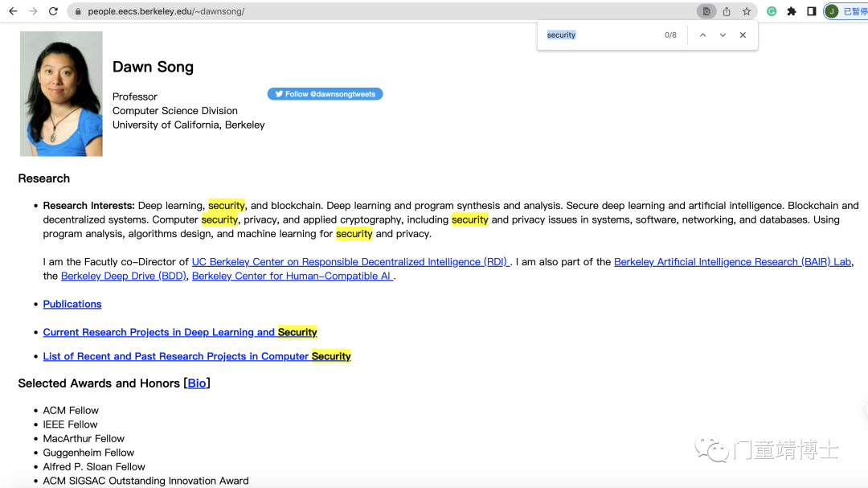View site security lock information

click(x=78, y=11)
